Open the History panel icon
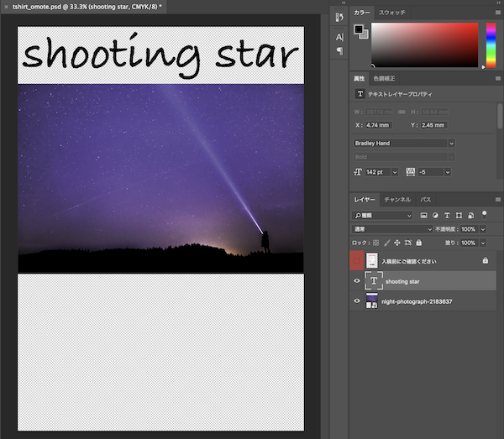Image resolution: width=504 pixels, height=439 pixels. click(x=339, y=17)
